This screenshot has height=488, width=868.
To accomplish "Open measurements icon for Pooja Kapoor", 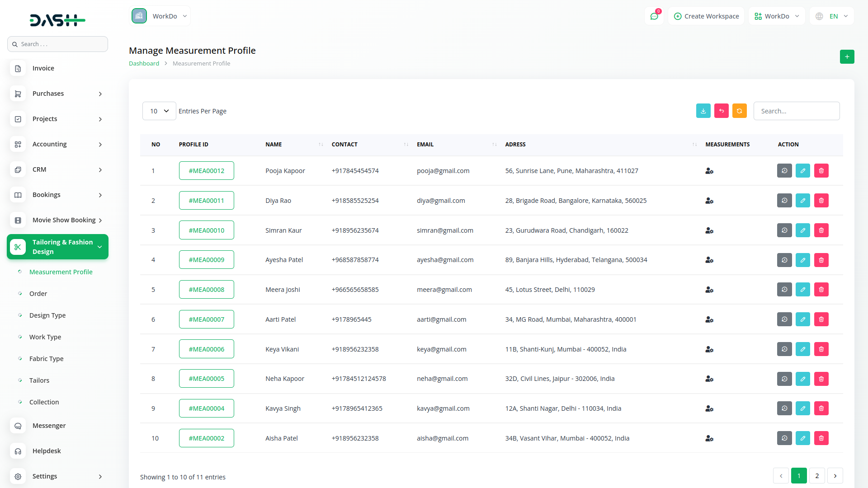I will coord(709,171).
